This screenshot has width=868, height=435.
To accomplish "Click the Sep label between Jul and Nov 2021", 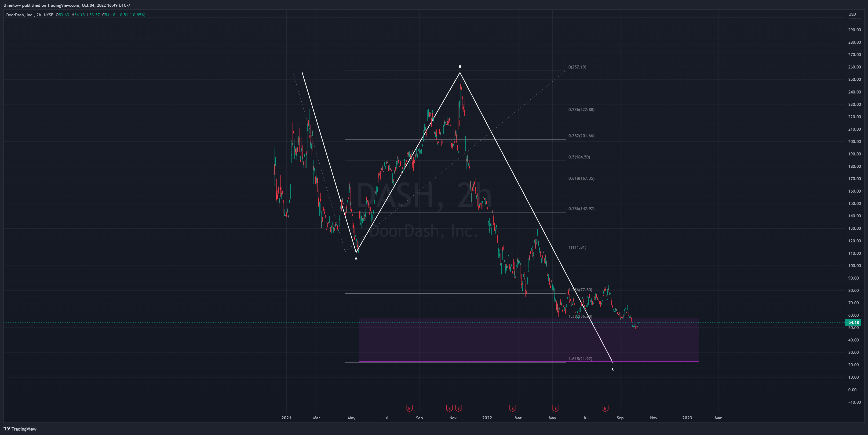I will pyautogui.click(x=419, y=418).
